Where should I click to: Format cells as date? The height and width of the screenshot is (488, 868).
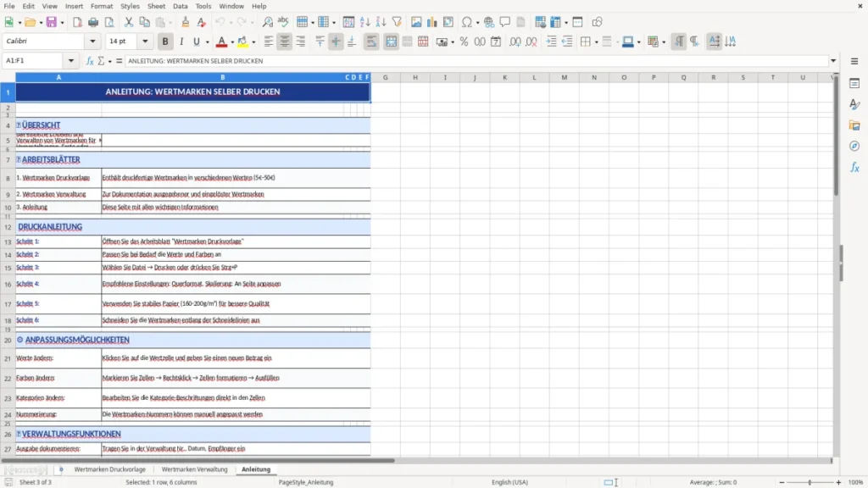[x=496, y=42]
